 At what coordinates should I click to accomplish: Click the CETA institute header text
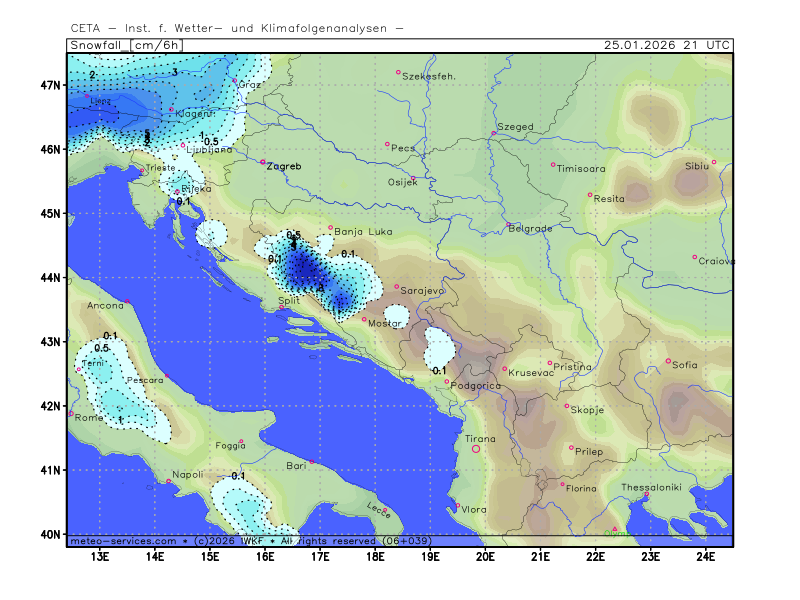tap(237, 28)
